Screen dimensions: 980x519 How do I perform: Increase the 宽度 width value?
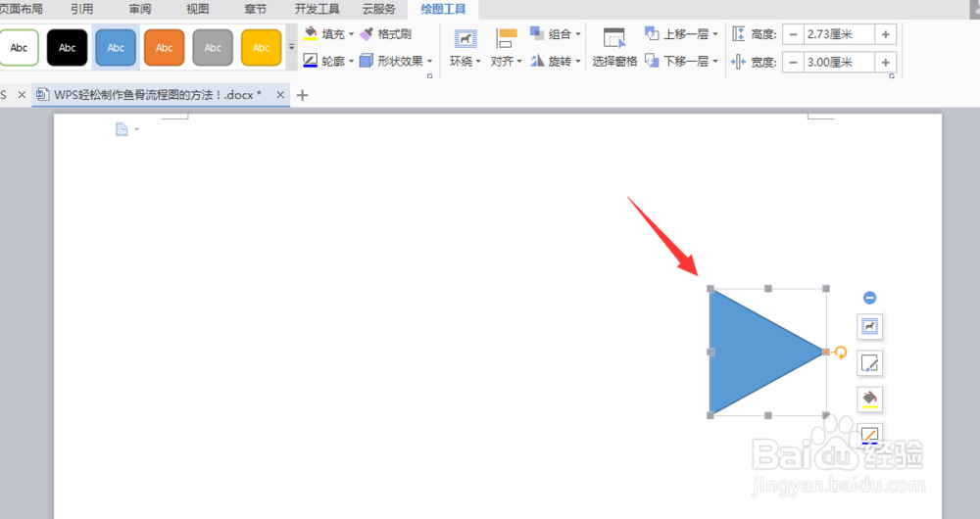point(885,63)
